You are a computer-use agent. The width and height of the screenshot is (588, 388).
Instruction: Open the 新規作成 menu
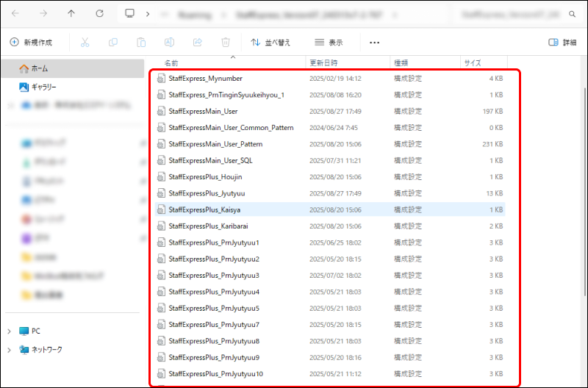pyautogui.click(x=31, y=43)
